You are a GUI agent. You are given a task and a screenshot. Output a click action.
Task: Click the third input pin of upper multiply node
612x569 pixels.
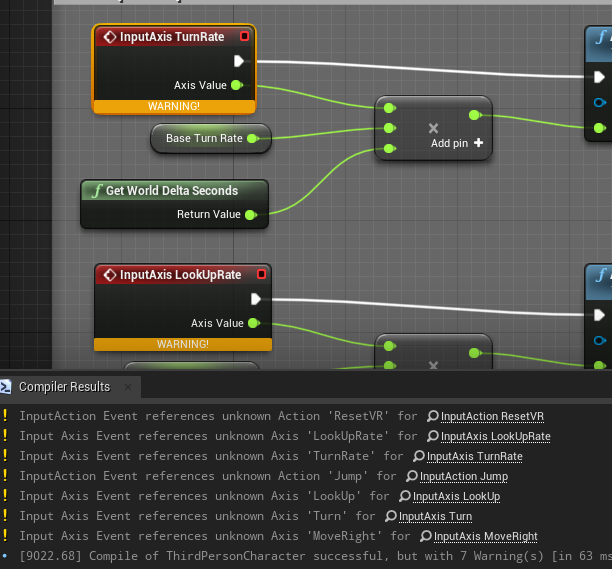(x=389, y=148)
